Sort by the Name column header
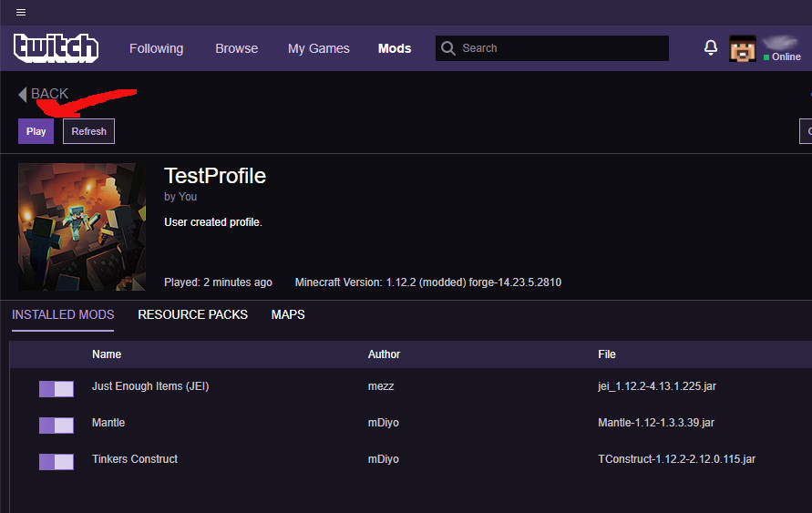The image size is (812, 513). [107, 354]
